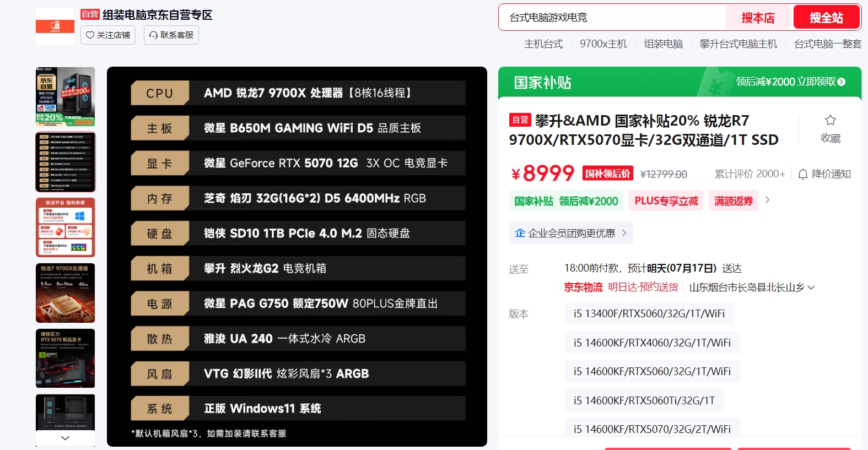
Task: Follow the store with 关注店铺
Action: 108,35
